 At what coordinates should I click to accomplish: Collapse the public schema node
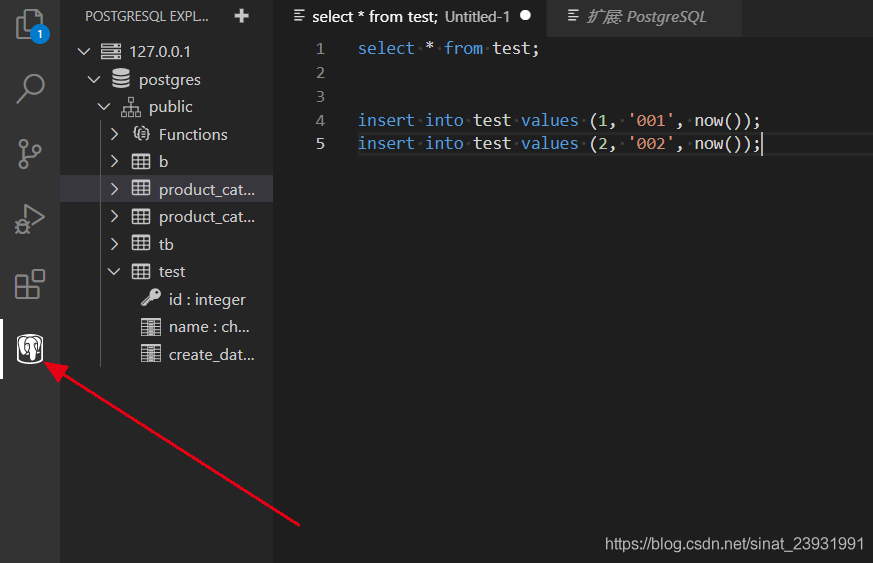(104, 107)
